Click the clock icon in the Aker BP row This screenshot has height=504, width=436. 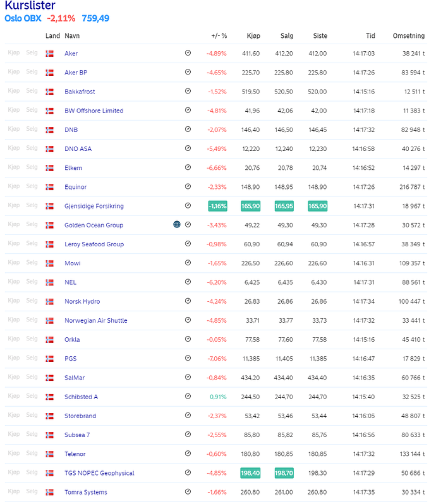tap(188, 72)
